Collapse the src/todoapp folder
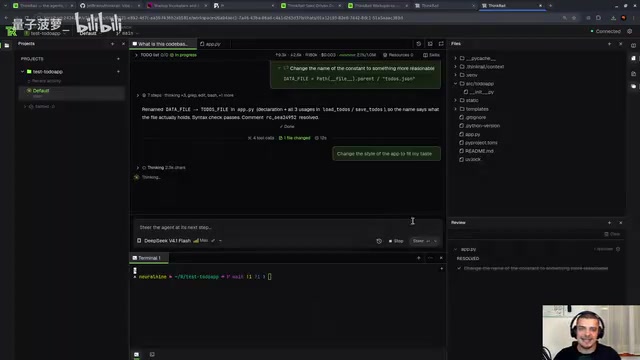Image resolution: width=640 pixels, height=360 pixels. (x=456, y=84)
